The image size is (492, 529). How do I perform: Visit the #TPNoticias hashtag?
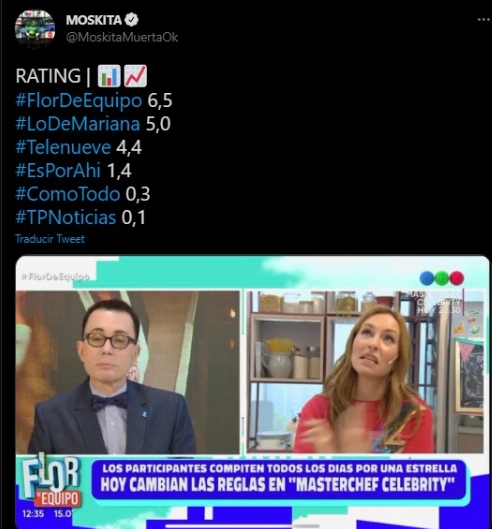tap(66, 217)
